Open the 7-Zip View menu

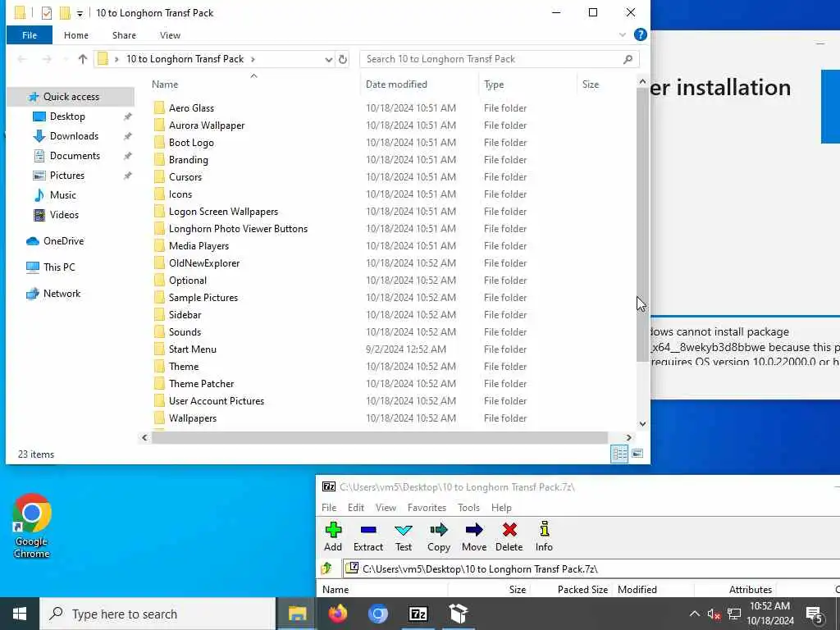point(386,507)
